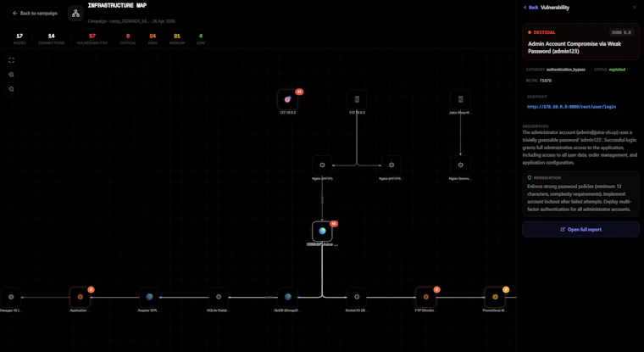The width and height of the screenshot is (644, 352).
Task: Open the Nginx (HTTP) service node
Action: 322,165
